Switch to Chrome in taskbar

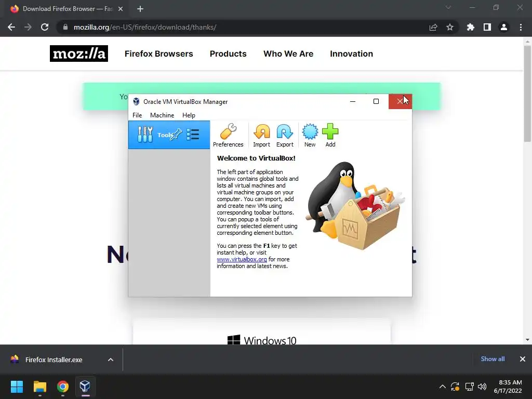(x=63, y=387)
